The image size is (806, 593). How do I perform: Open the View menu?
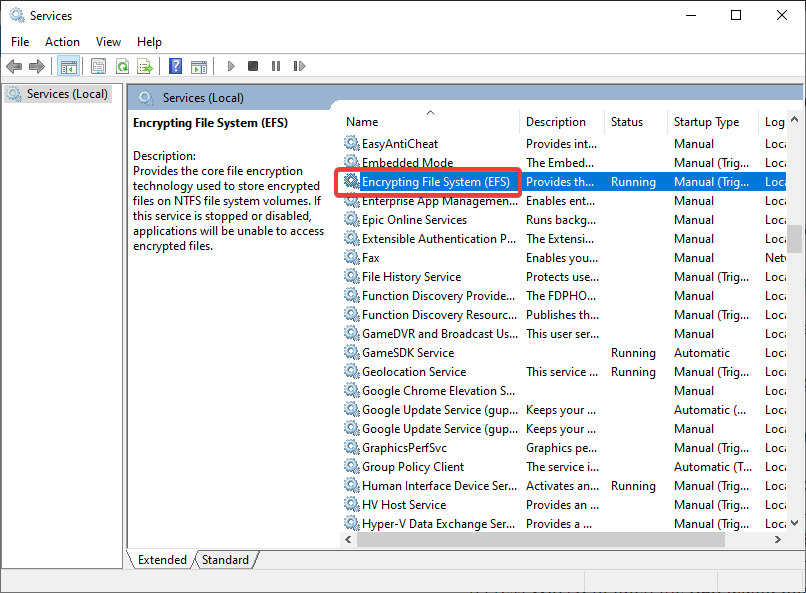[108, 41]
